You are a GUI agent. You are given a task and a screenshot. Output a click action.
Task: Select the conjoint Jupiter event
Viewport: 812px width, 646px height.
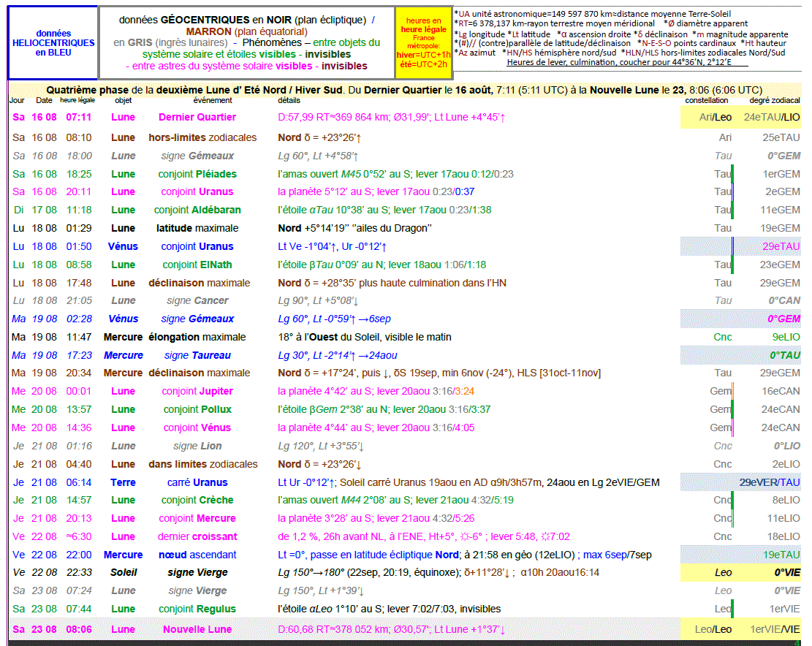point(197,391)
